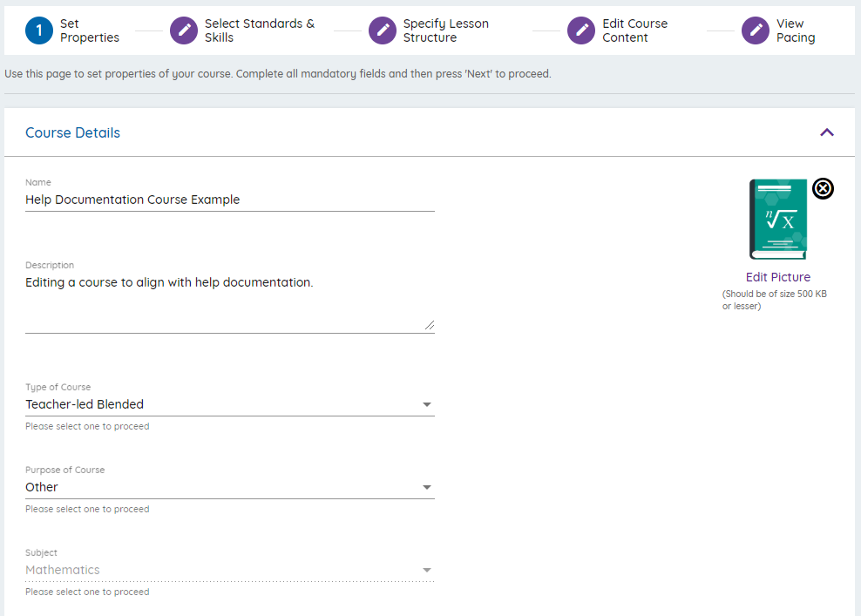Click into the Description text area
The image size is (861, 616).
click(x=229, y=303)
